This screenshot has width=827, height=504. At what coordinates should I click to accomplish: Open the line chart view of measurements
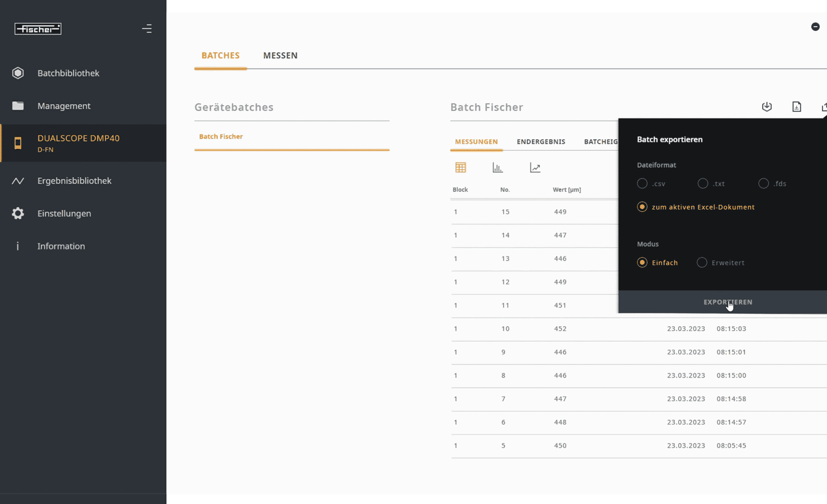535,167
